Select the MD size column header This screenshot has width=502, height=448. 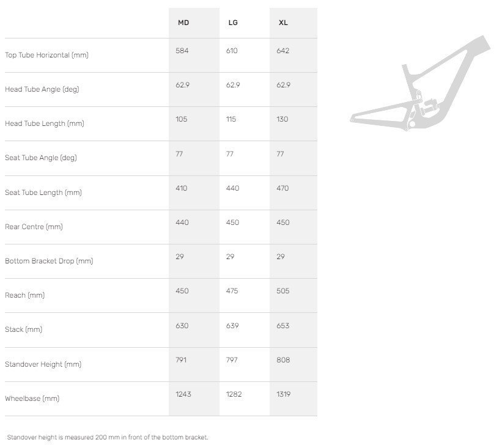point(183,23)
